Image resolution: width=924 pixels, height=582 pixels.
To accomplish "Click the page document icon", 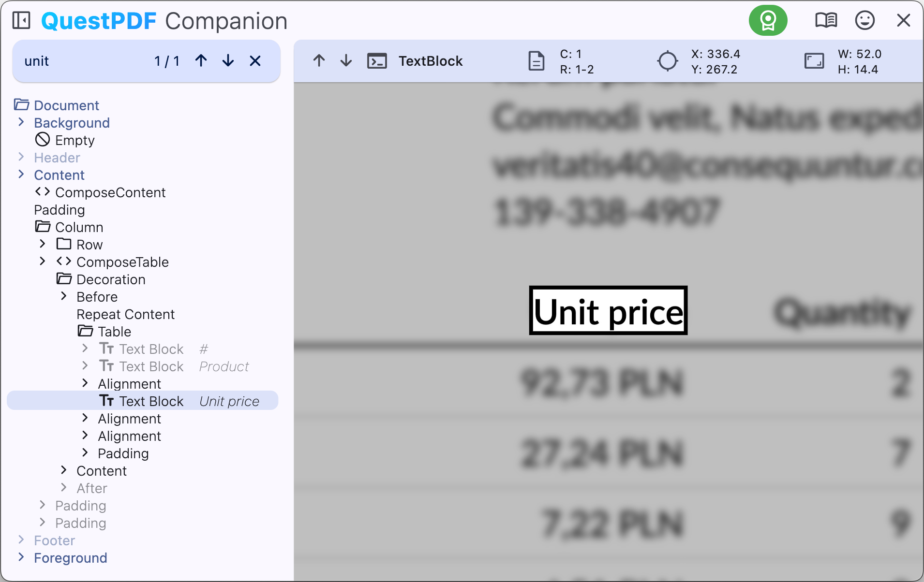I will (x=536, y=61).
